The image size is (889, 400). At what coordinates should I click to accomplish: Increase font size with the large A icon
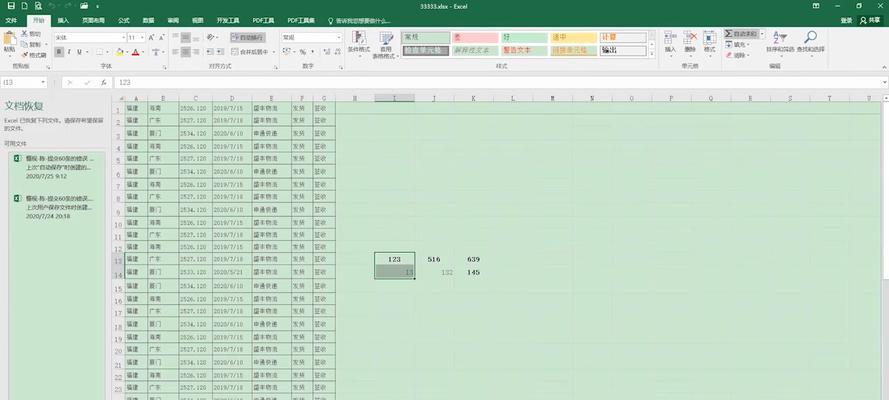point(151,37)
